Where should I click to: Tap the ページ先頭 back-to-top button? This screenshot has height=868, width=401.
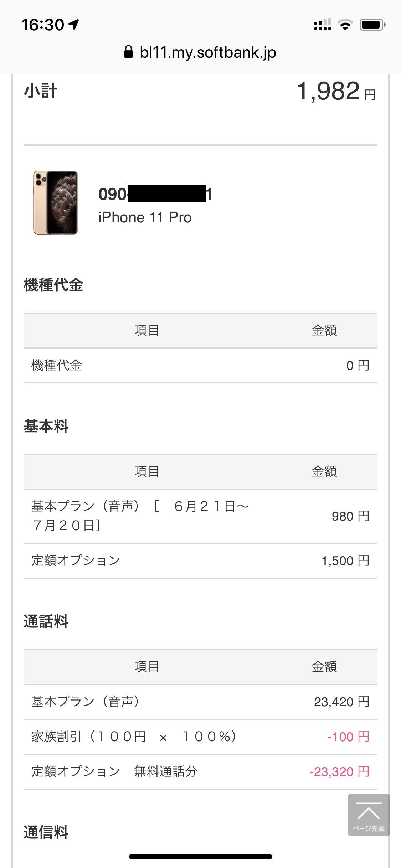(369, 815)
